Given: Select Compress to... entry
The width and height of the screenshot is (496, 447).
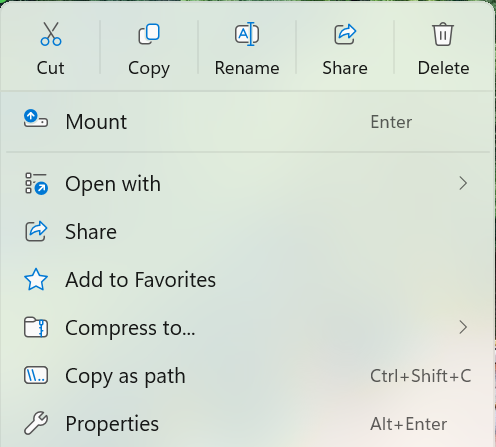Looking at the screenshot, I should tap(248, 327).
